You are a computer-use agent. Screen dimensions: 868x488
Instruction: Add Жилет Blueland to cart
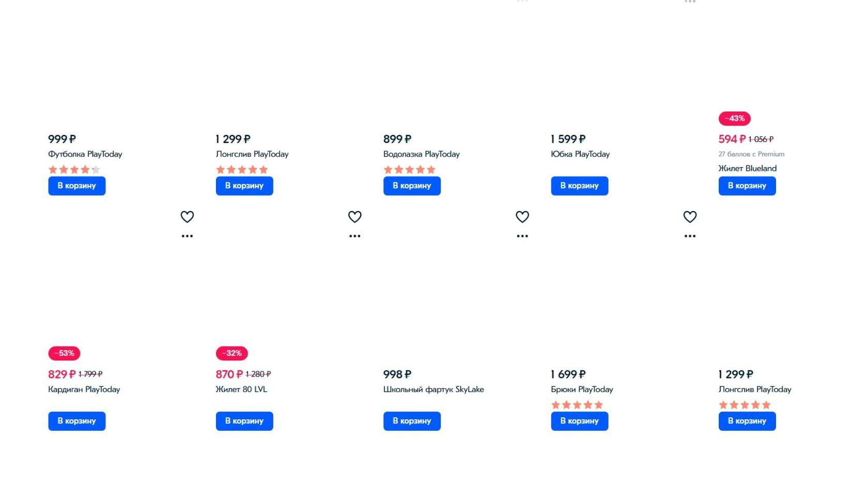(x=747, y=186)
